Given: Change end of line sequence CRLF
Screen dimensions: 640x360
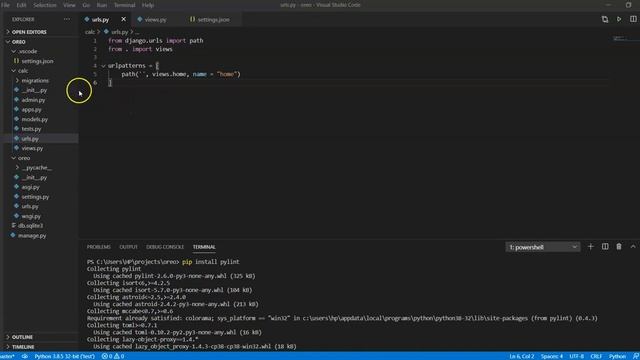Looking at the screenshot, I should click(x=596, y=356).
